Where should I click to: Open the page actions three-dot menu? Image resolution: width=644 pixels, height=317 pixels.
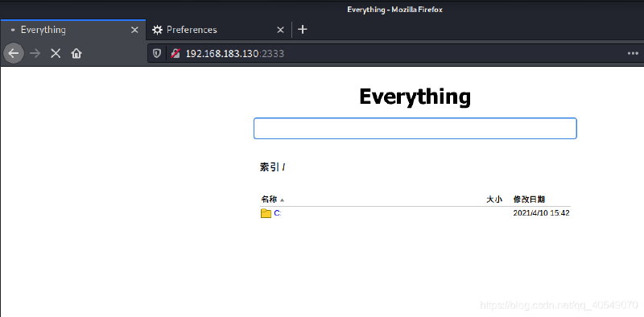point(633,53)
